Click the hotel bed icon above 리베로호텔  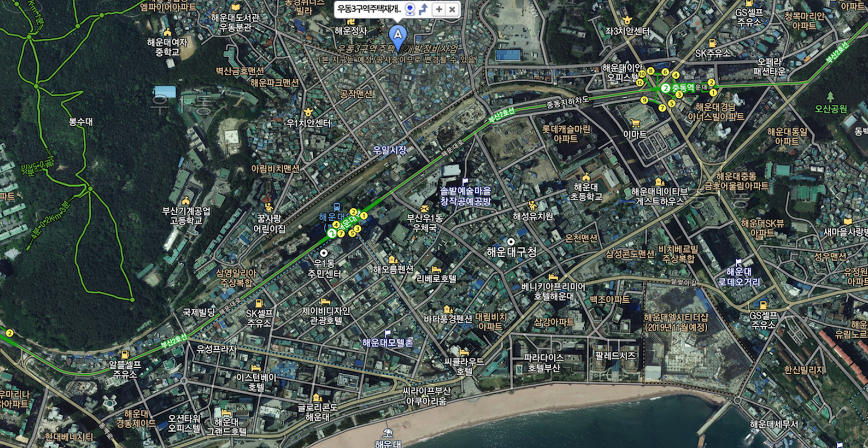point(436,269)
